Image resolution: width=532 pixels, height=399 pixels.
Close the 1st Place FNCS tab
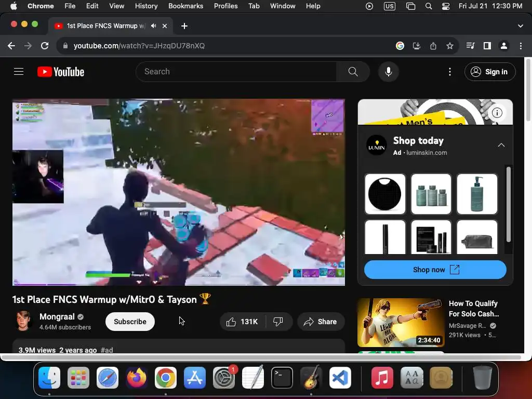165,26
